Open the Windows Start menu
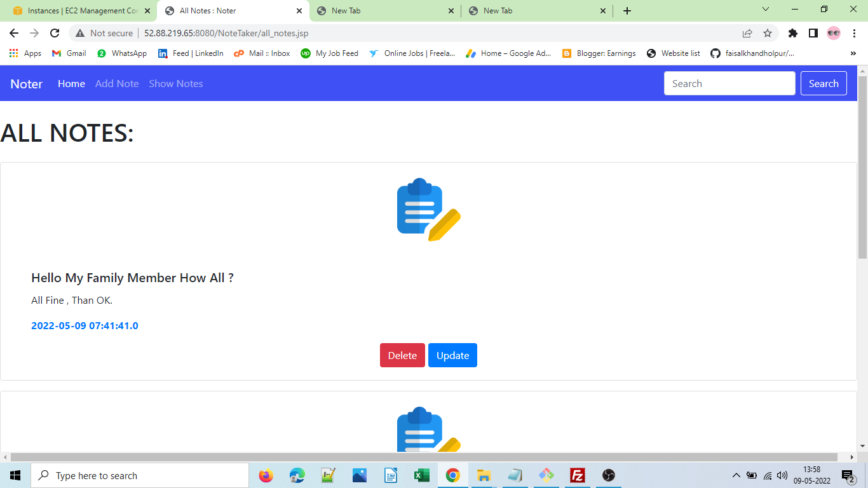Image resolution: width=868 pixels, height=488 pixels. pos(15,475)
